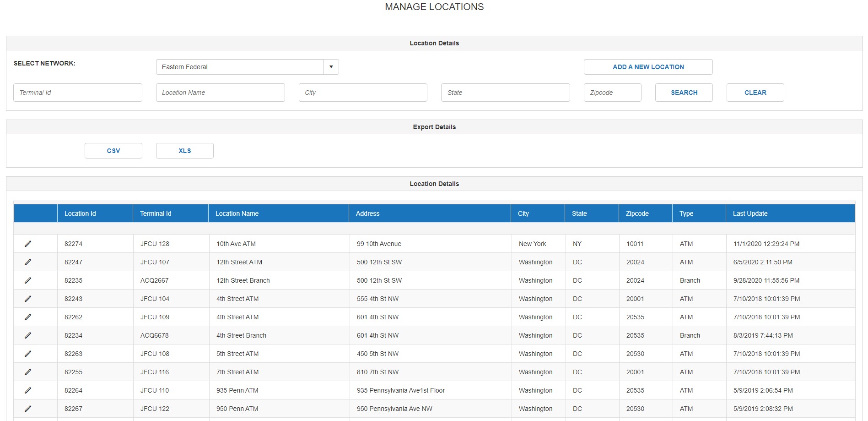The image size is (868, 421).
Task: Edit location 82255 with pencil icon
Action: coord(28,372)
